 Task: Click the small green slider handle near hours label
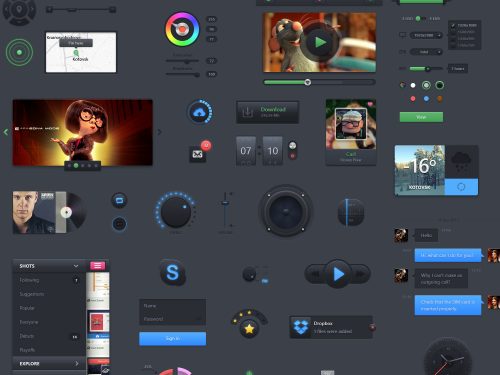(x=427, y=69)
